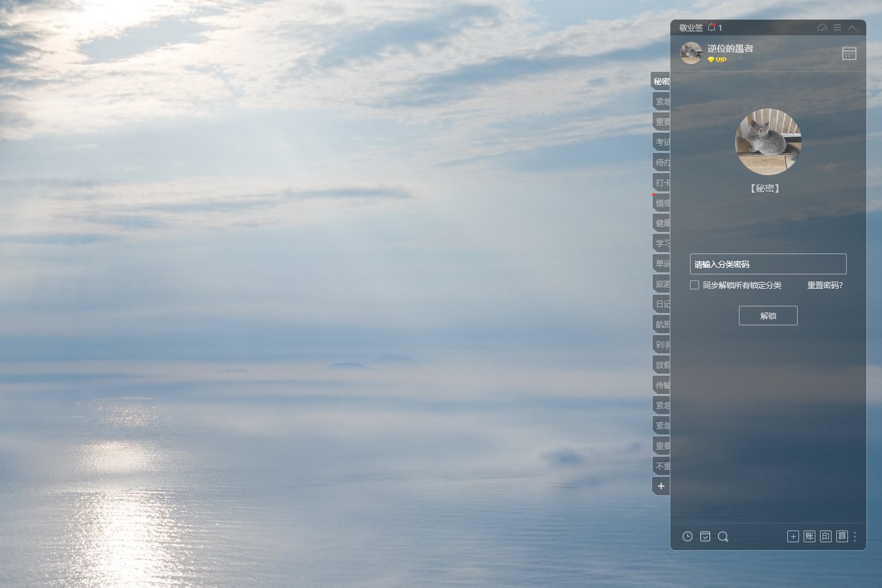Screen dimensions: 882x588
Task: Click the 重置密码? link
Action: coord(825,285)
